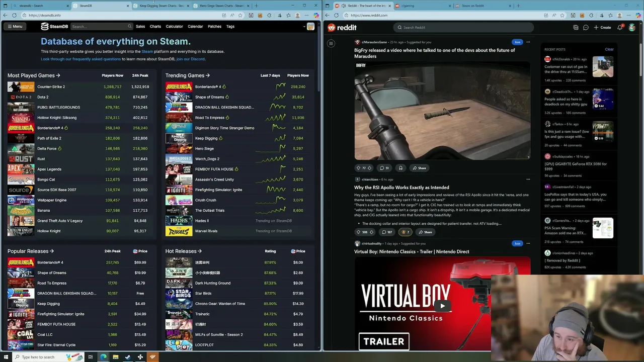Open Calendar in SteamDB navigation
Screen dimensions: 644x362
click(x=196, y=26)
